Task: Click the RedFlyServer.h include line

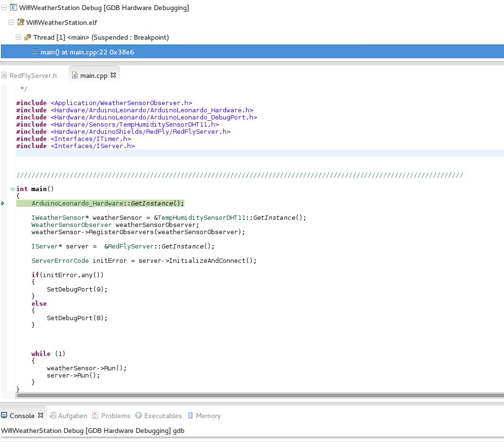Action: pos(123,131)
